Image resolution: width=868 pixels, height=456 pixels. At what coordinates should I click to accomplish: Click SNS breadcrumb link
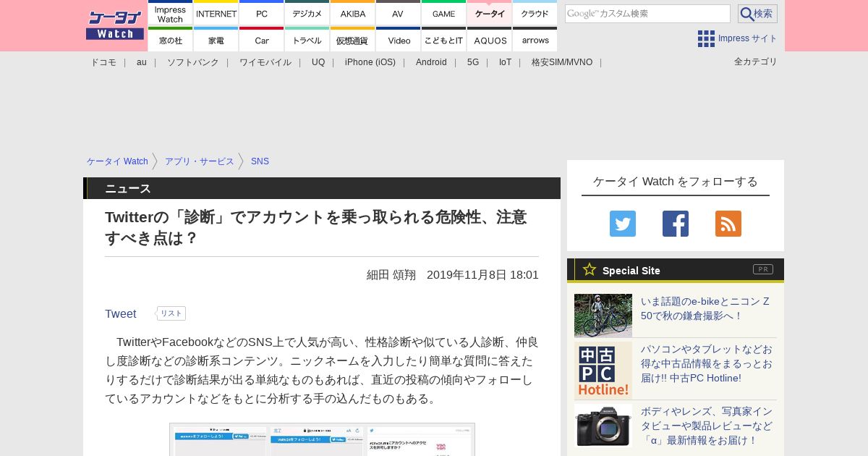click(260, 161)
